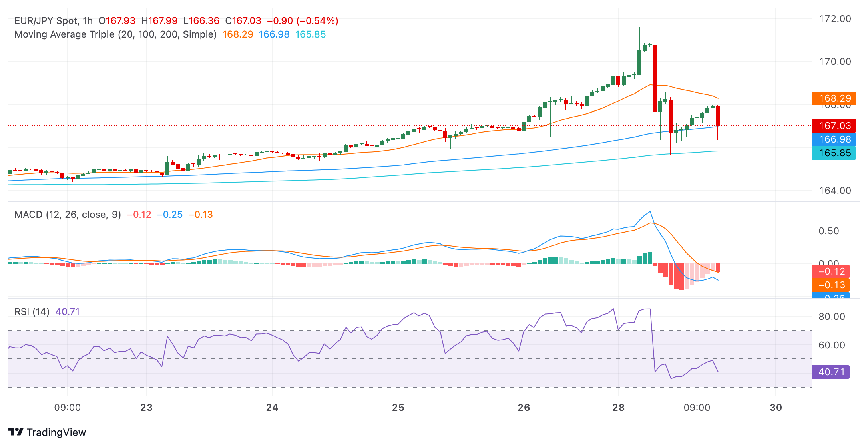The width and height of the screenshot is (868, 446).
Task: Click date label 28 on time axis
Action: click(x=619, y=408)
